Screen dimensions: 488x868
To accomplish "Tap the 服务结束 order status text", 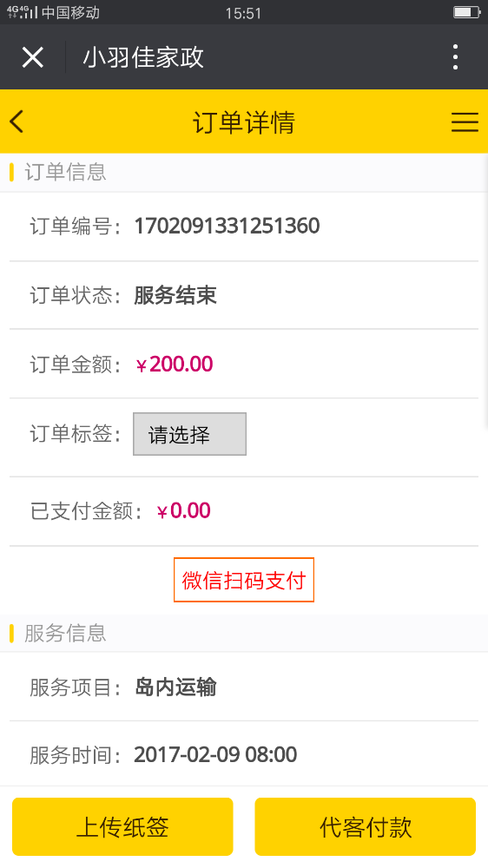I will click(x=175, y=295).
